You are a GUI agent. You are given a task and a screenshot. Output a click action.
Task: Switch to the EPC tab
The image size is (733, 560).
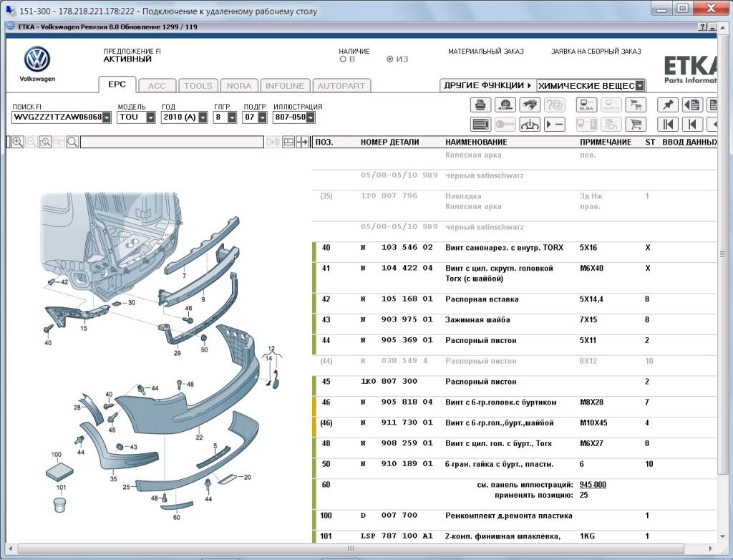coord(117,85)
